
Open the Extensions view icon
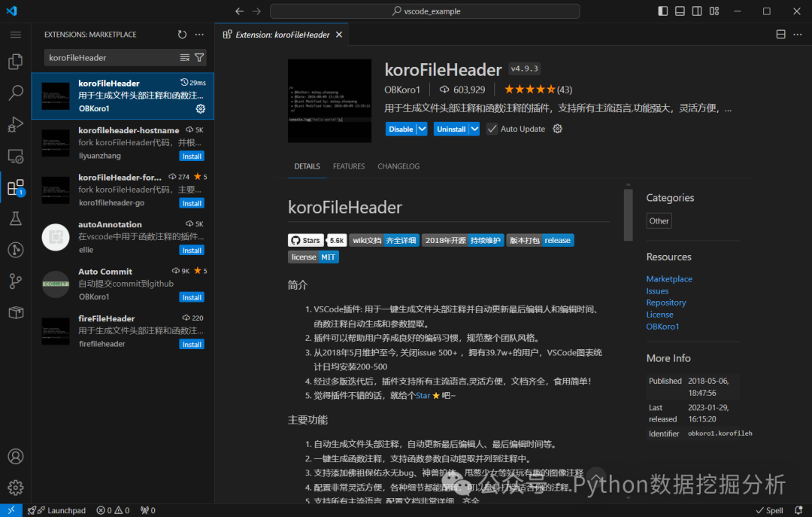coord(16,187)
